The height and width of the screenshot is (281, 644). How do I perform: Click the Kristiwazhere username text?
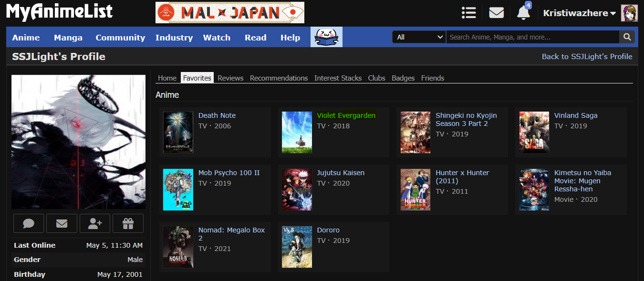(576, 13)
